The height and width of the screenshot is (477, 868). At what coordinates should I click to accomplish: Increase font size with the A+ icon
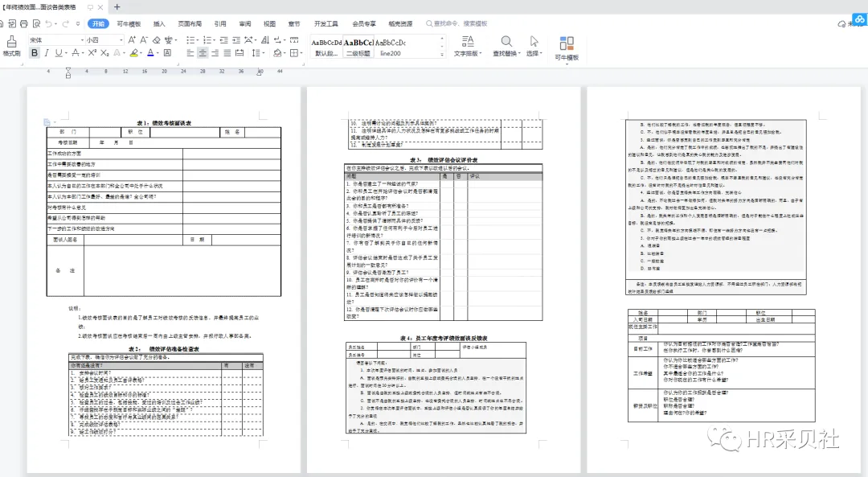[x=132, y=40]
